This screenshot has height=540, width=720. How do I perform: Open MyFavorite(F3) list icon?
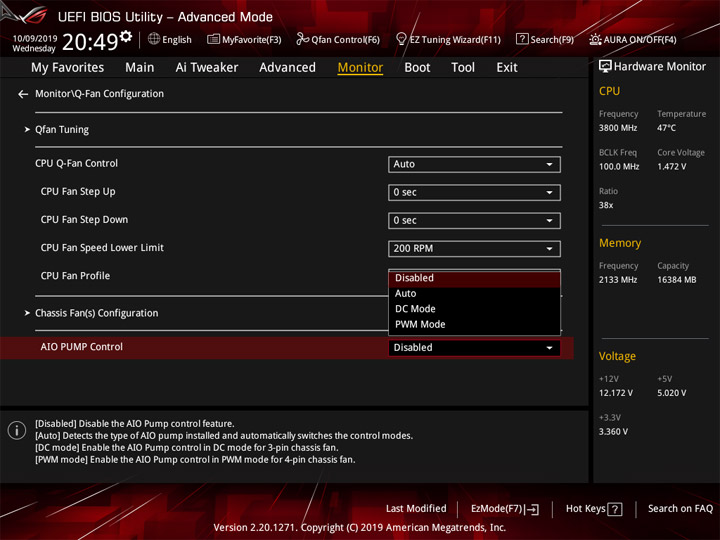click(x=213, y=39)
